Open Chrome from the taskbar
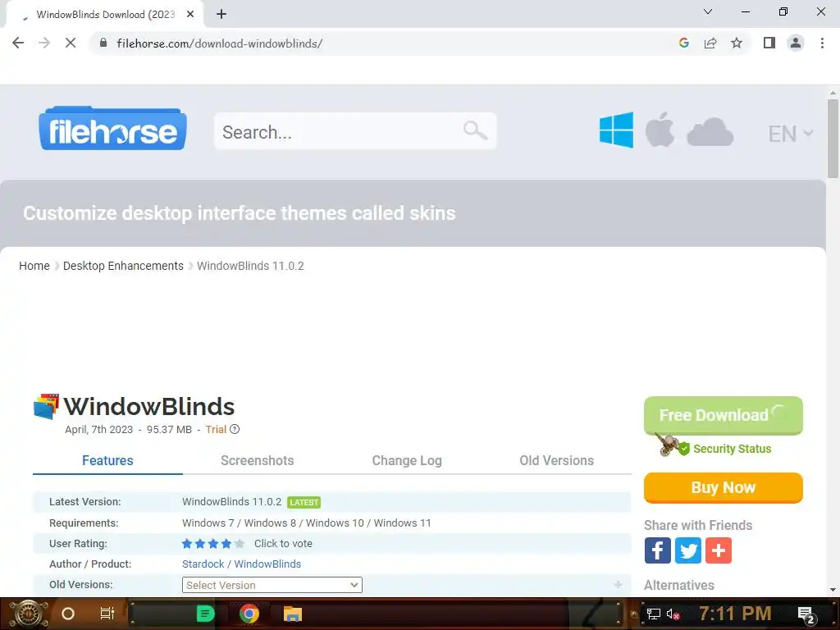Viewport: 840px width, 630px height. [249, 614]
